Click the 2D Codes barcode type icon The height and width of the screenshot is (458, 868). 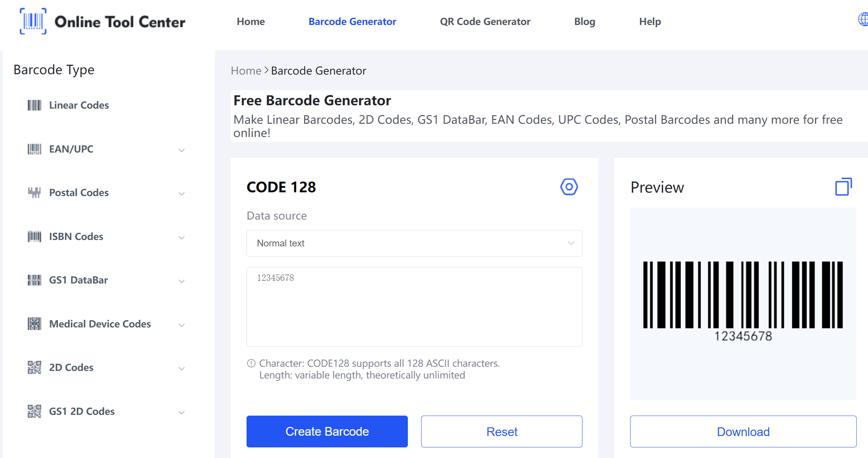(33, 367)
